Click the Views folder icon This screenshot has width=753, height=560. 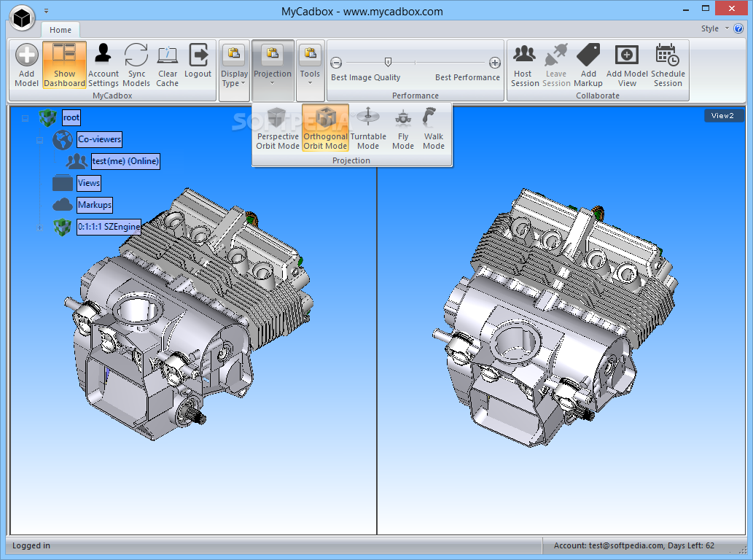[63, 183]
